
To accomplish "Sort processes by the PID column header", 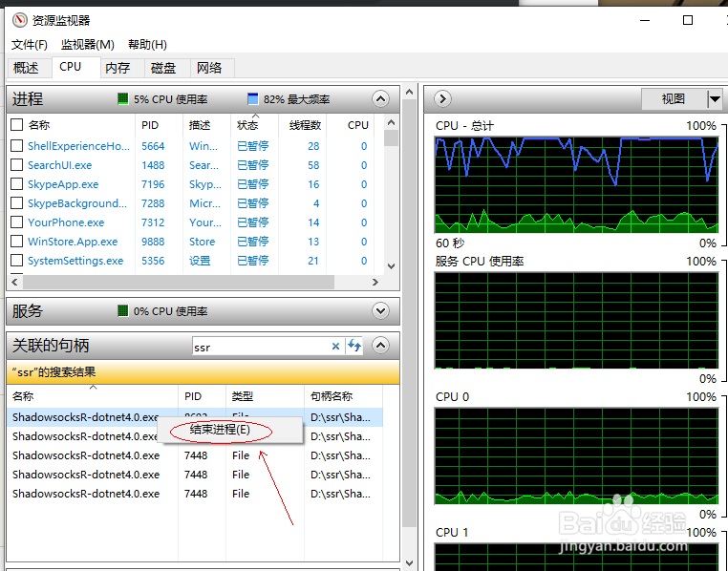I will pos(159,125).
